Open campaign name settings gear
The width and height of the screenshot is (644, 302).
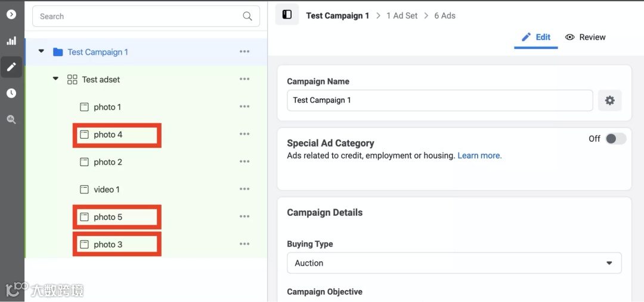click(609, 101)
